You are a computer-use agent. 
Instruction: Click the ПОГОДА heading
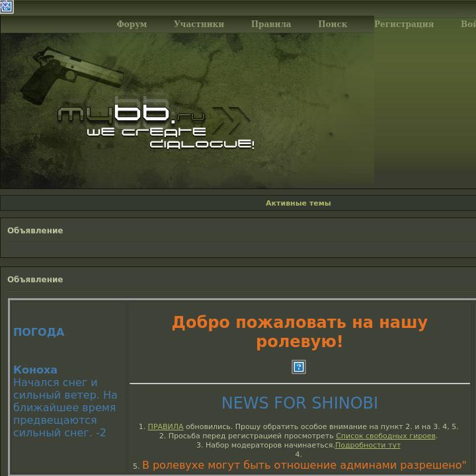point(39,332)
